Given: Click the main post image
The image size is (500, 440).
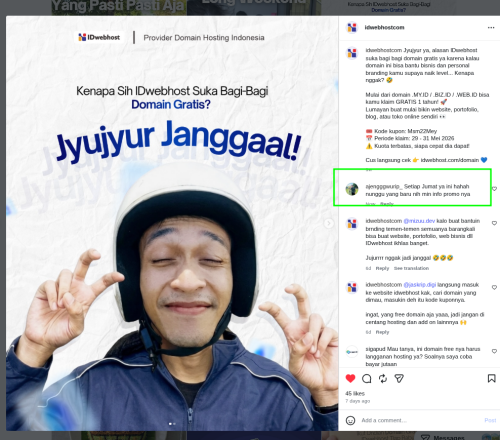Looking at the screenshot, I should coord(172,223).
